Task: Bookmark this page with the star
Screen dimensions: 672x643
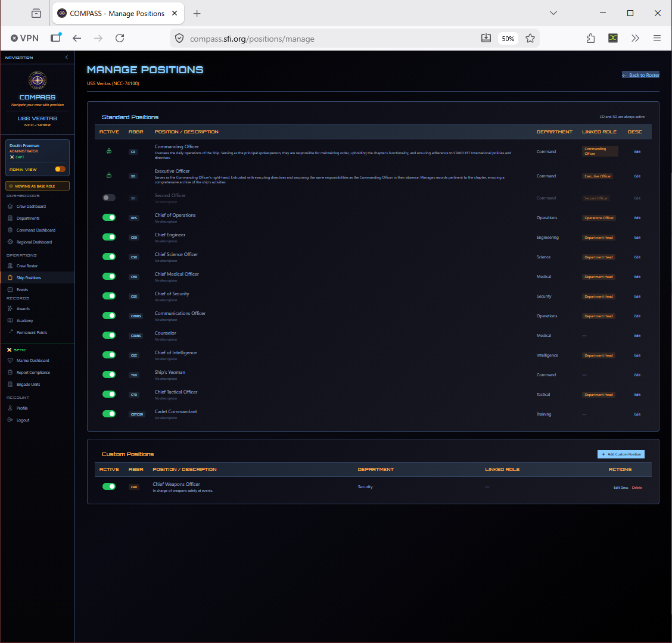Action: coord(530,39)
